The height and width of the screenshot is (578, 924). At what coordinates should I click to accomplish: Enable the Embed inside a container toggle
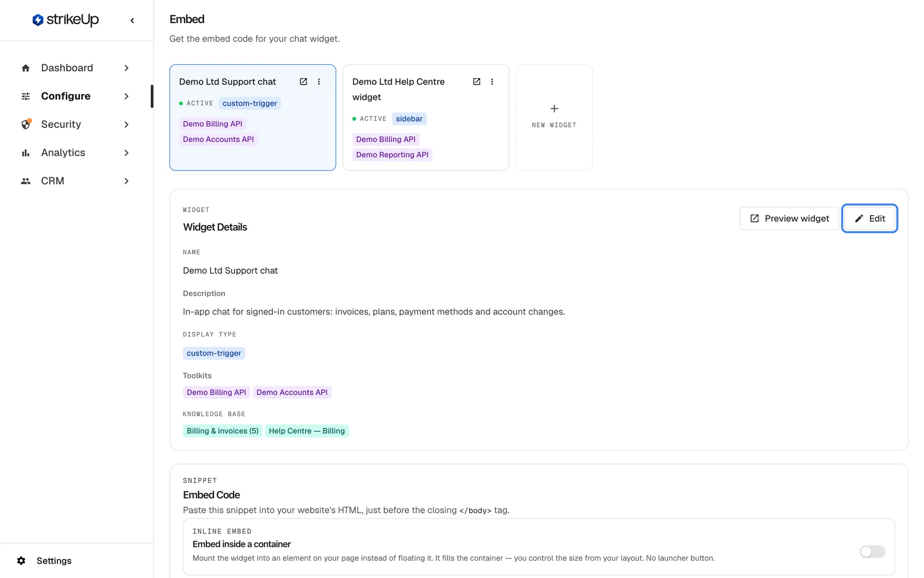coord(873,552)
